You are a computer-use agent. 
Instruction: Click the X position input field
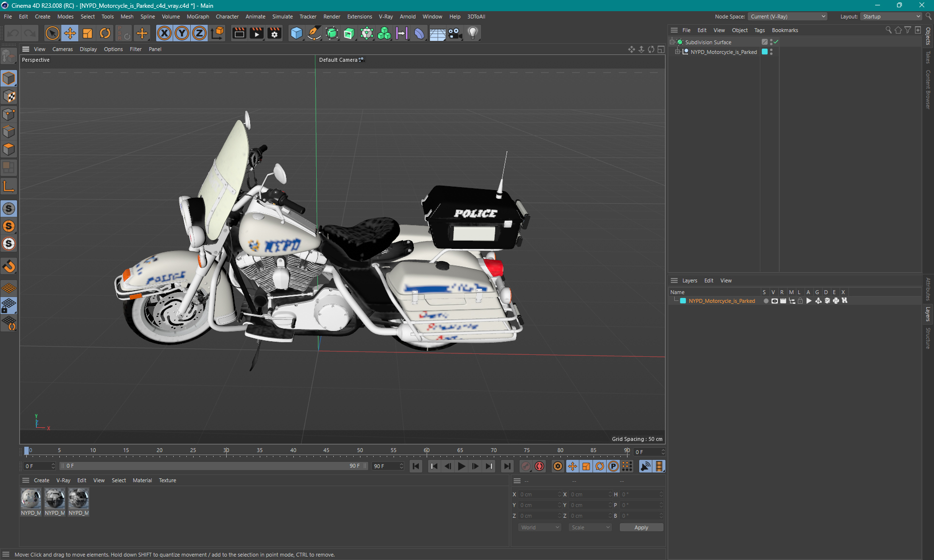tap(539, 494)
